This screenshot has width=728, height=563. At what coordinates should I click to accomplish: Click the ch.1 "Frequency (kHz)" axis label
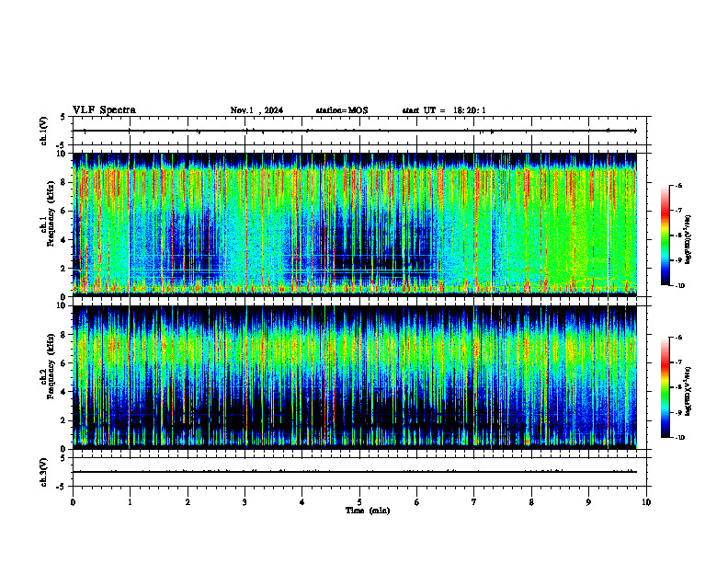coord(50,213)
